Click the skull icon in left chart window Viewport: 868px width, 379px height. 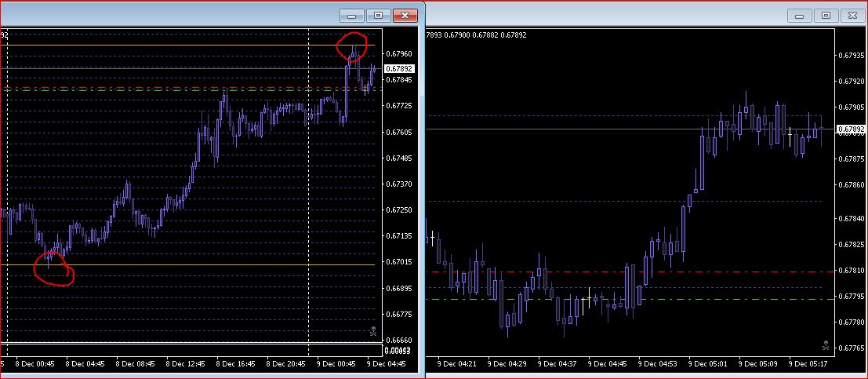pos(373,331)
